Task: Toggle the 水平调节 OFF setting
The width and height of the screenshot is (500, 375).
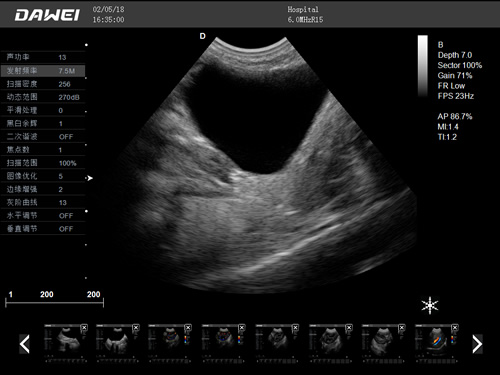Action: [43, 216]
